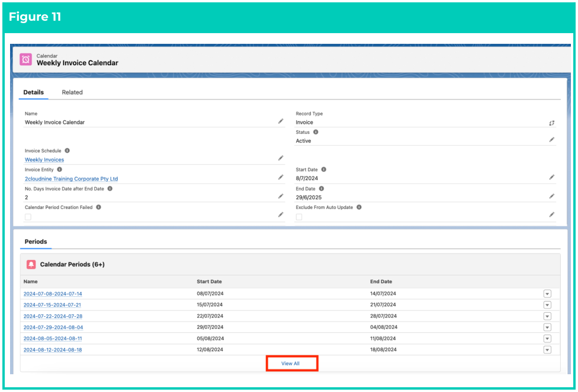The height and width of the screenshot is (392, 578).
Task: Open row menu for period ending 11/08/2024
Action: click(x=547, y=338)
